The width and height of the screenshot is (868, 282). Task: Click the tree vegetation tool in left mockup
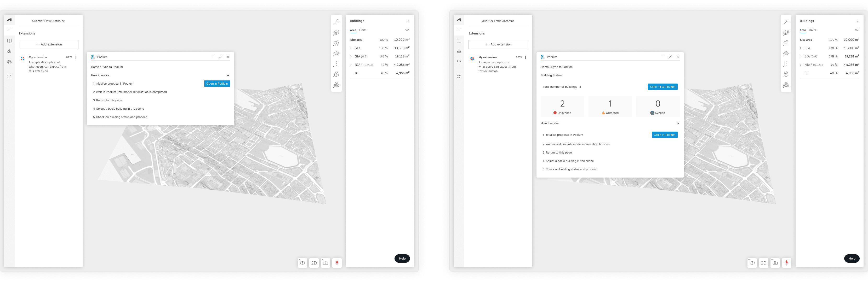(x=336, y=43)
